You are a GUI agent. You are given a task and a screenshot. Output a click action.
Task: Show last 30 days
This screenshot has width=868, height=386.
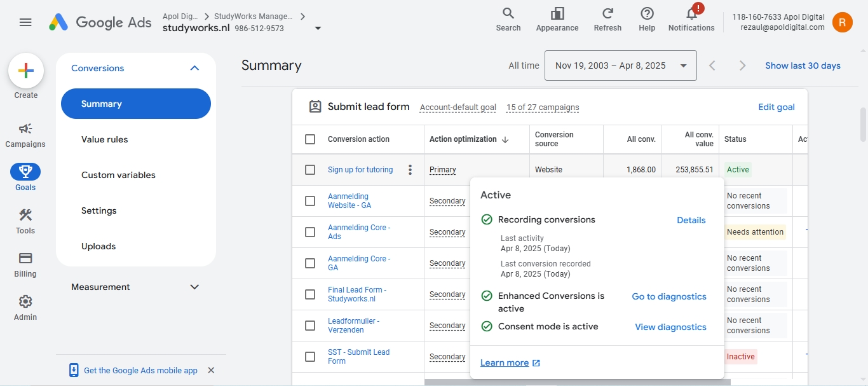coord(803,65)
